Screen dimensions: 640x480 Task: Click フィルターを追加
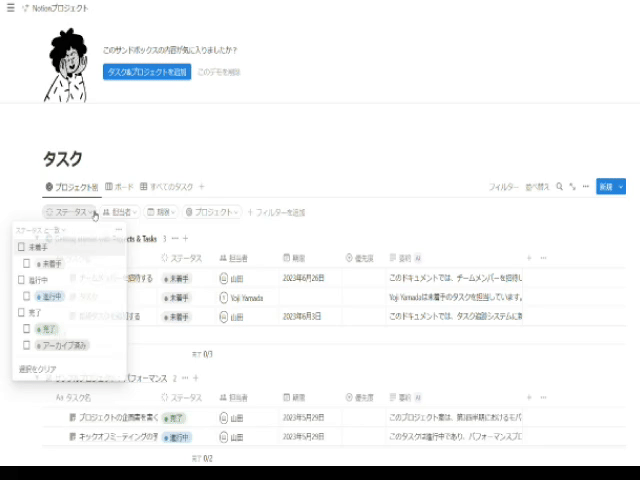(276, 212)
